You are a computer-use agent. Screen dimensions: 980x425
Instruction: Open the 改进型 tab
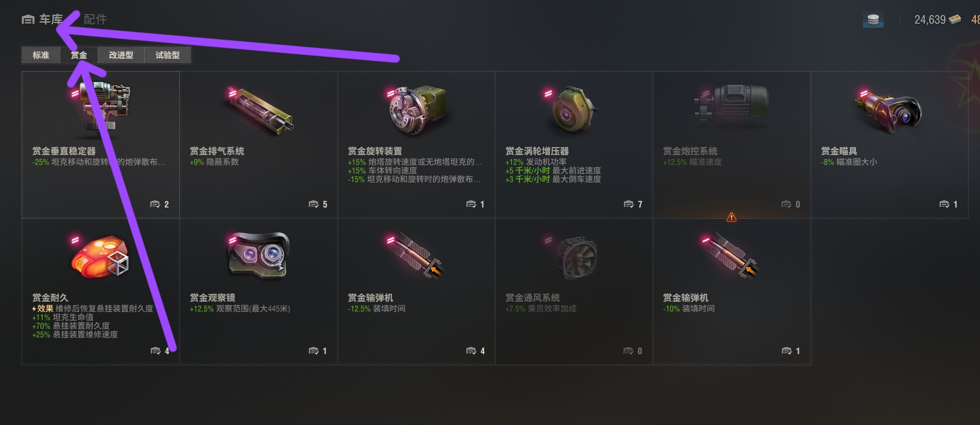click(x=121, y=55)
